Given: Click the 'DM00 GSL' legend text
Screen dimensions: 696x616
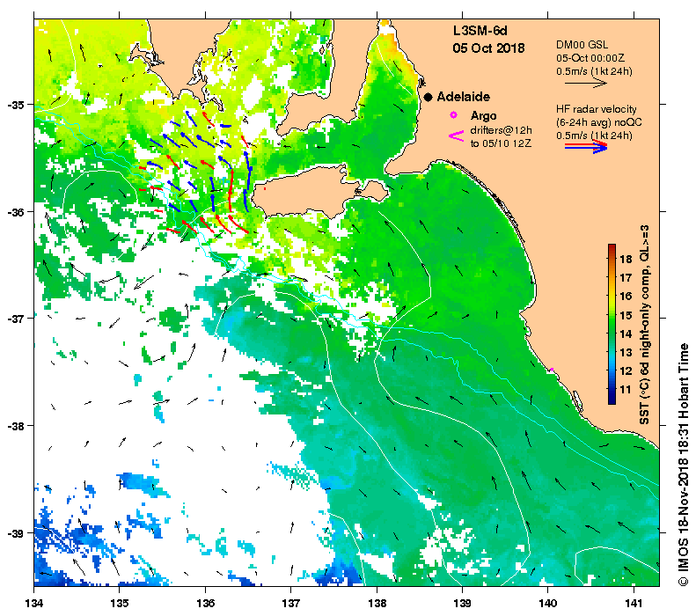Looking at the screenshot, I should (582, 45).
